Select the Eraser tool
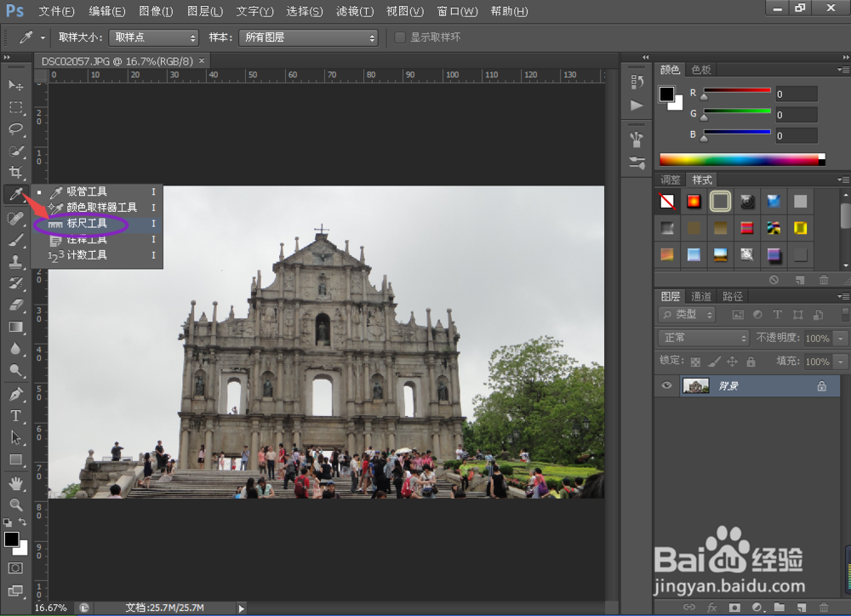851x616 pixels. click(x=15, y=305)
